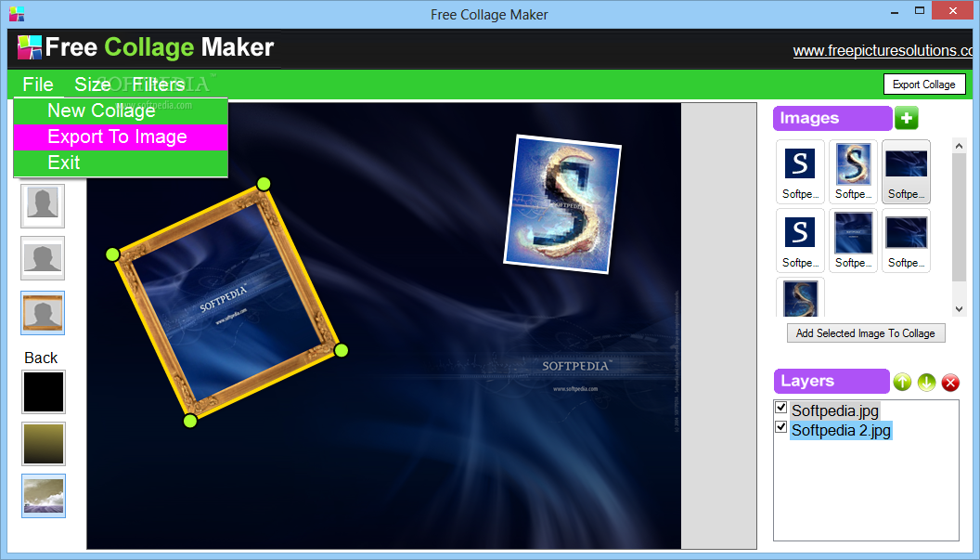Viewport: 980px width, 560px height.
Task: Click the tilted S photo on the canvas
Action: 562,204
